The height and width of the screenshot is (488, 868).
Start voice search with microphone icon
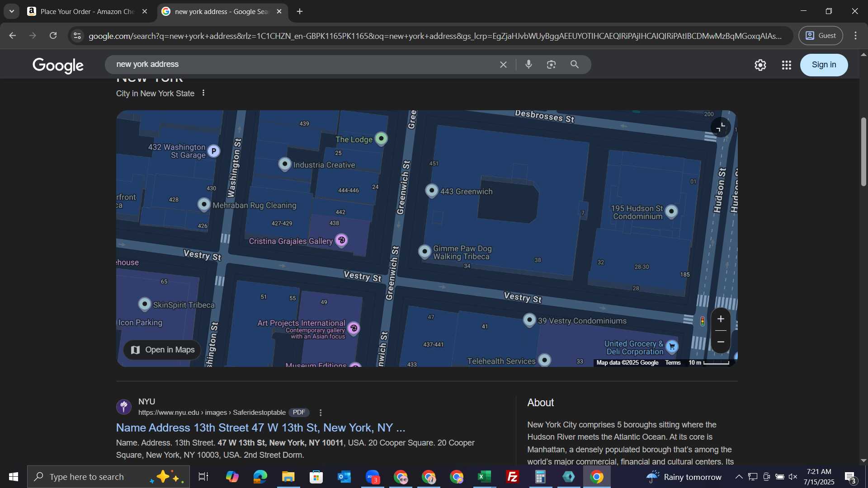528,65
